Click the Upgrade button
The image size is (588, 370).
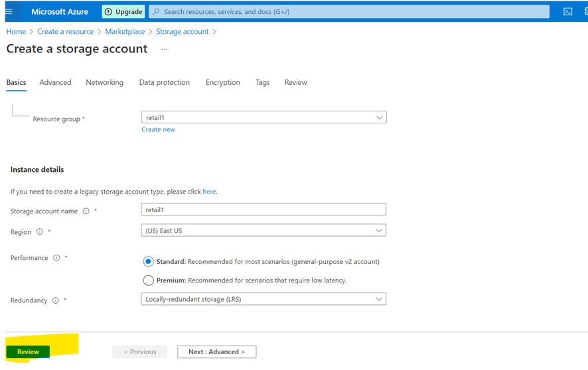(x=123, y=12)
